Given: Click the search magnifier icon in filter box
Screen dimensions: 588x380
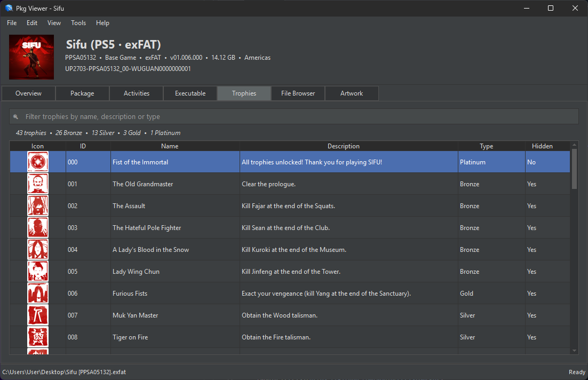Looking at the screenshot, I should pos(16,117).
